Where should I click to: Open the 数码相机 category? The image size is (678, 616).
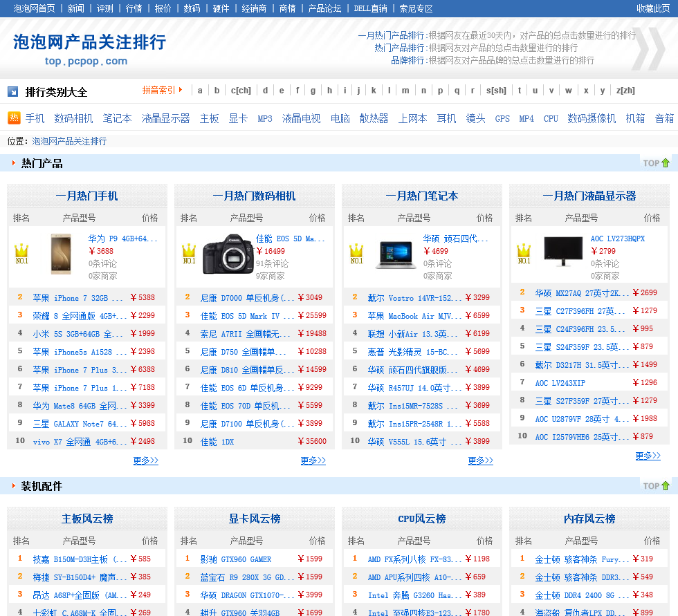(x=73, y=118)
